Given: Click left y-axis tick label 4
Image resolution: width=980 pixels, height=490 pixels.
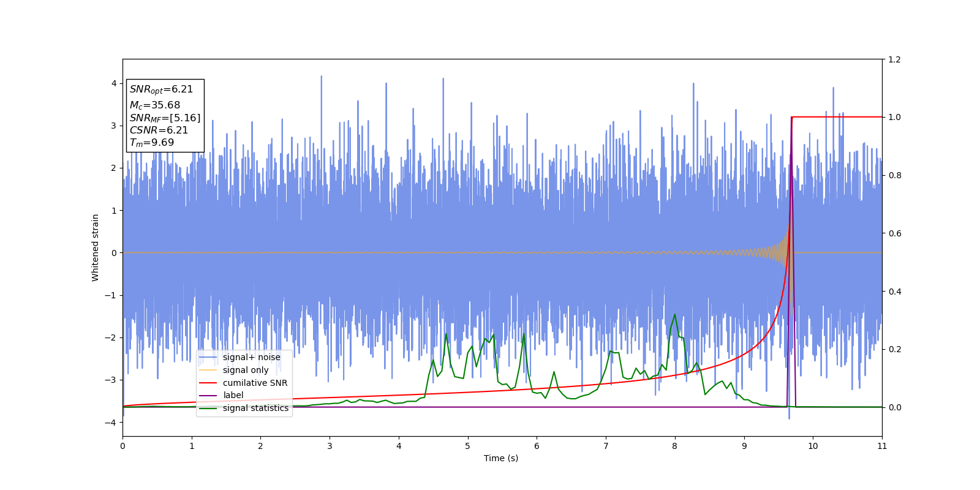Looking at the screenshot, I should click(114, 83).
